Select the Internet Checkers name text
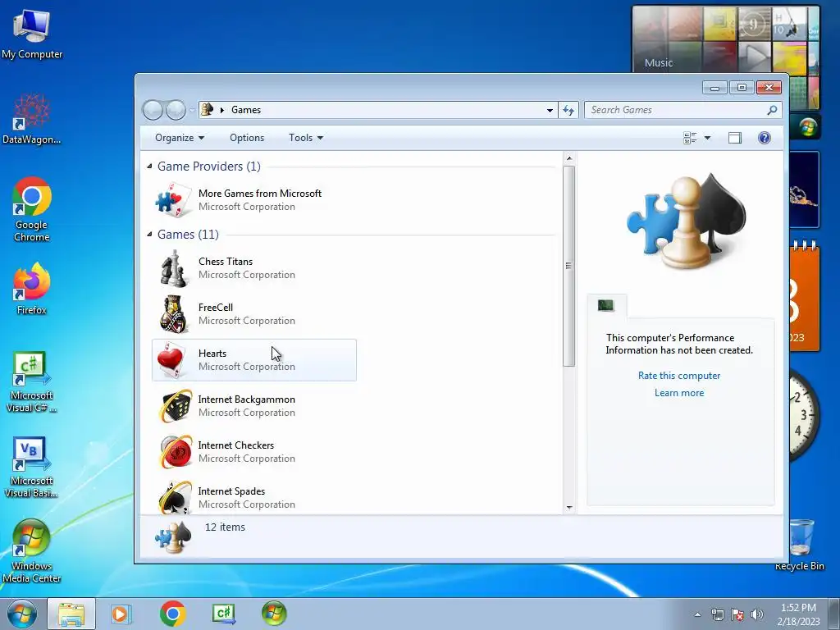840x630 pixels. click(235, 445)
